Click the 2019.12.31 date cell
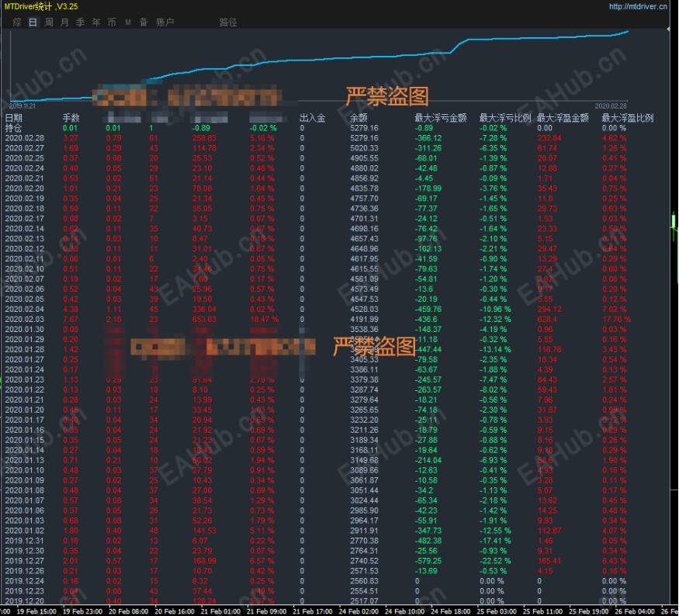 tap(25, 541)
